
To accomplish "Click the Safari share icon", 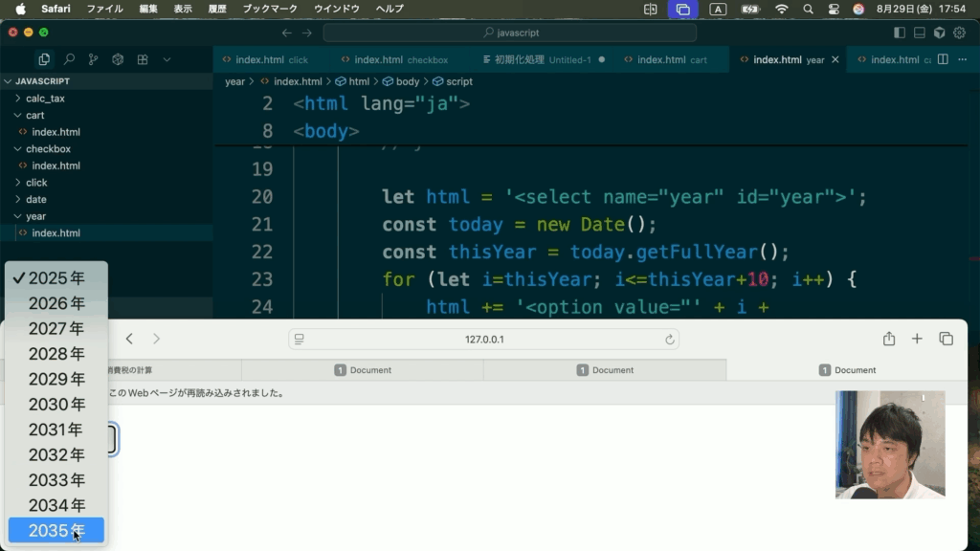I will click(x=889, y=339).
